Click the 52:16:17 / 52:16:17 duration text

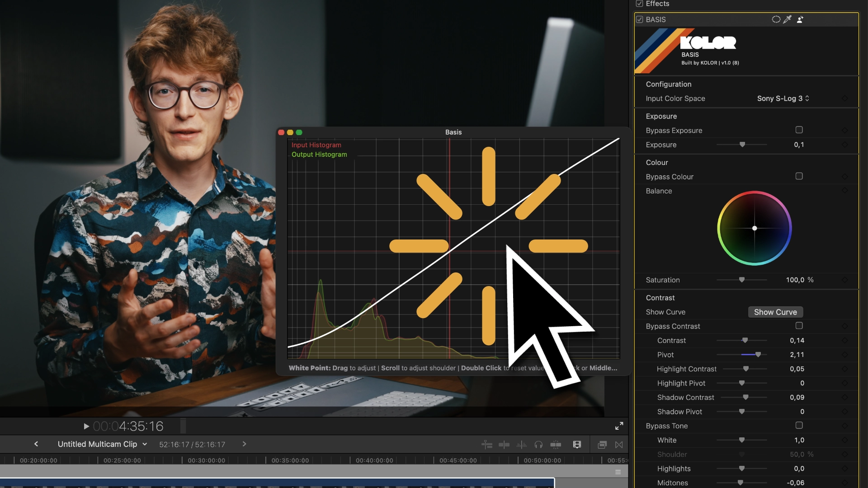(x=192, y=445)
